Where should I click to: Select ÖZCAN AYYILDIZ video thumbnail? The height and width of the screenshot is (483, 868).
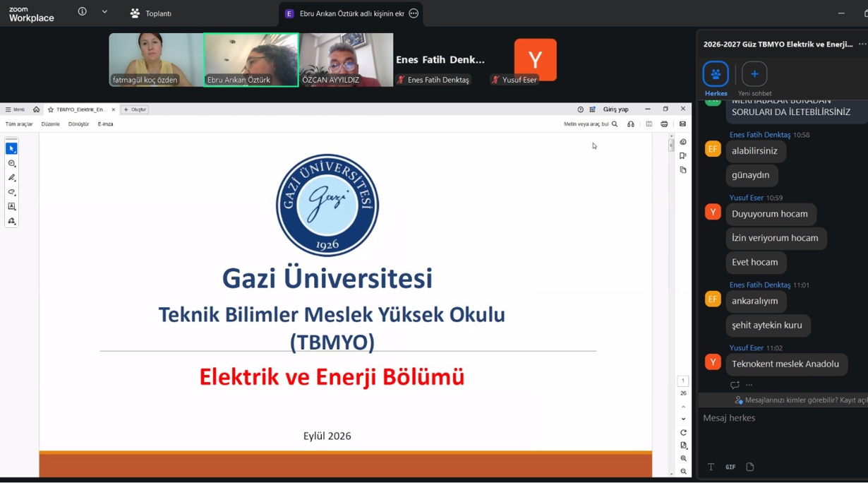(x=346, y=60)
